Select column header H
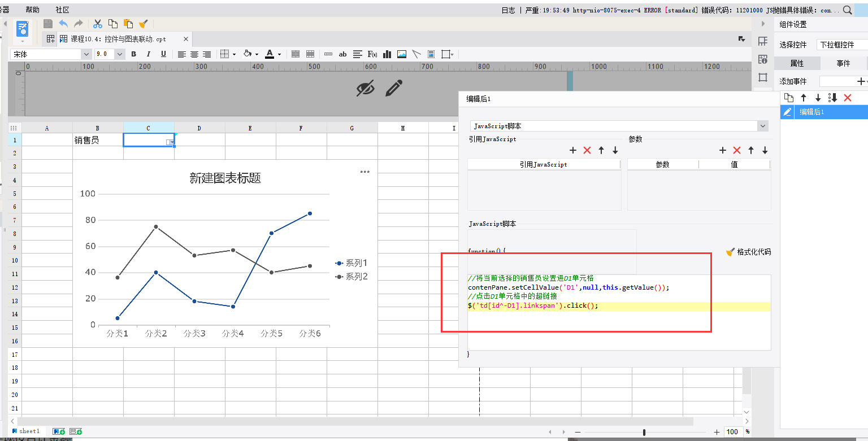The image size is (868, 441). [403, 128]
